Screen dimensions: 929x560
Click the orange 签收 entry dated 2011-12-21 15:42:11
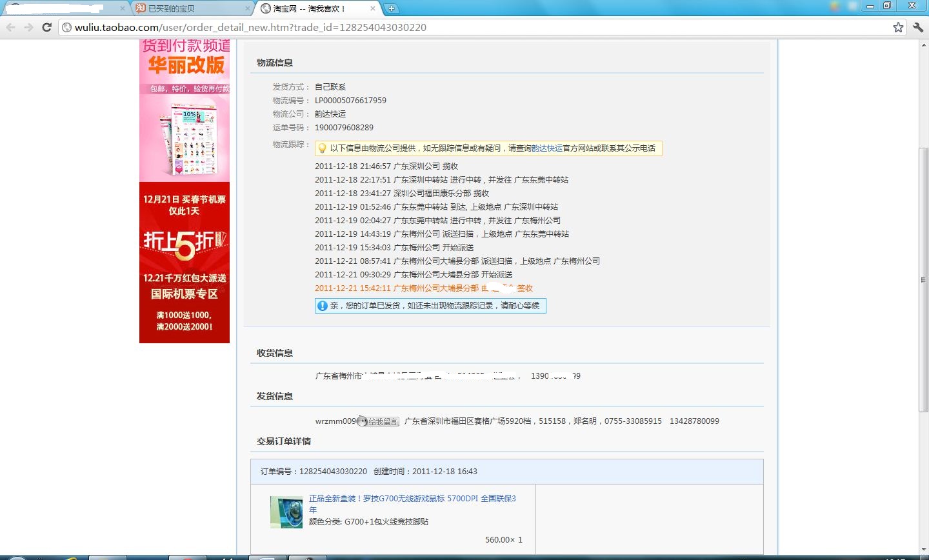(424, 288)
